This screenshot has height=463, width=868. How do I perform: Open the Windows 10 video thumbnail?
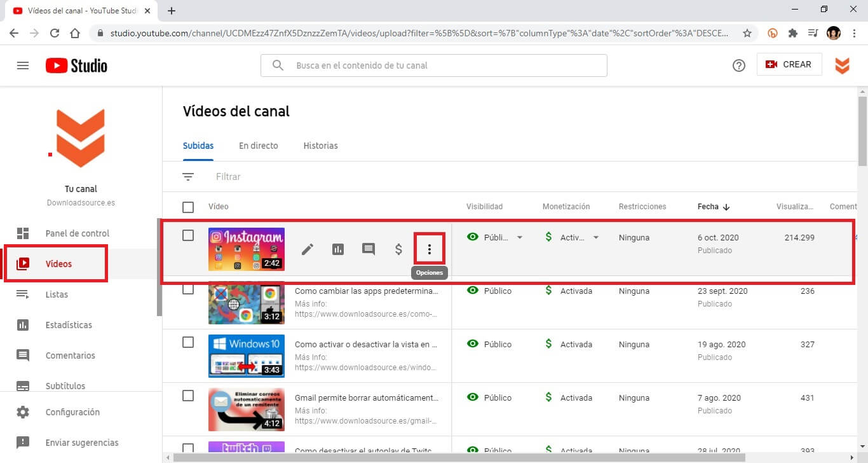point(247,356)
